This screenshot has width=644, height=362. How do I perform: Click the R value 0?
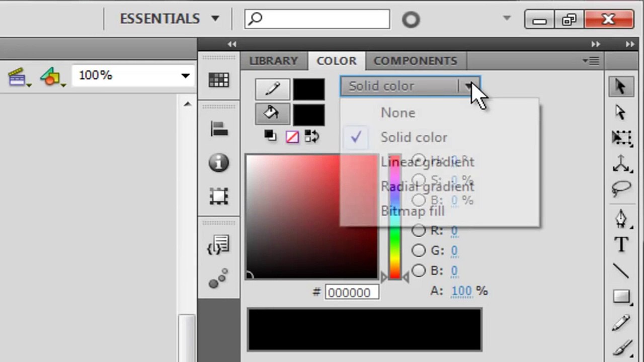(x=454, y=231)
